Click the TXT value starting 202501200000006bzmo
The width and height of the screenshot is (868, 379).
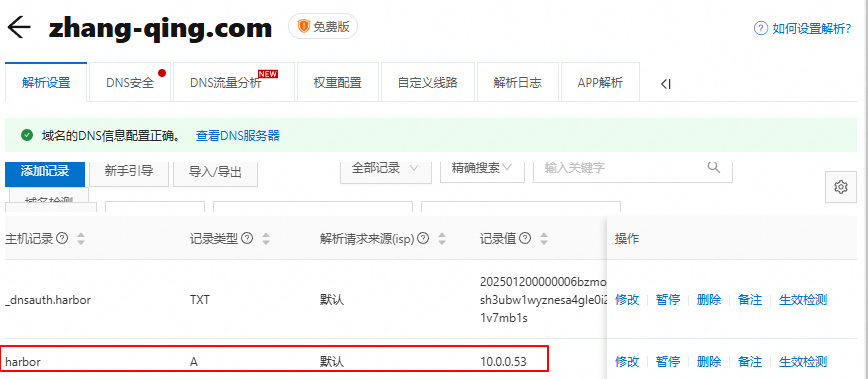click(x=544, y=300)
